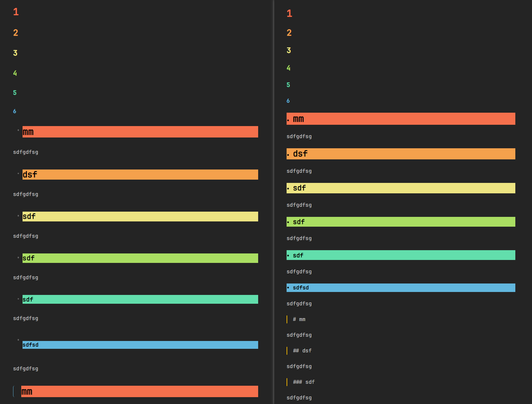This screenshot has height=404, width=532.
Task: Click the red heading "1" in left pane
Action: click(16, 12)
